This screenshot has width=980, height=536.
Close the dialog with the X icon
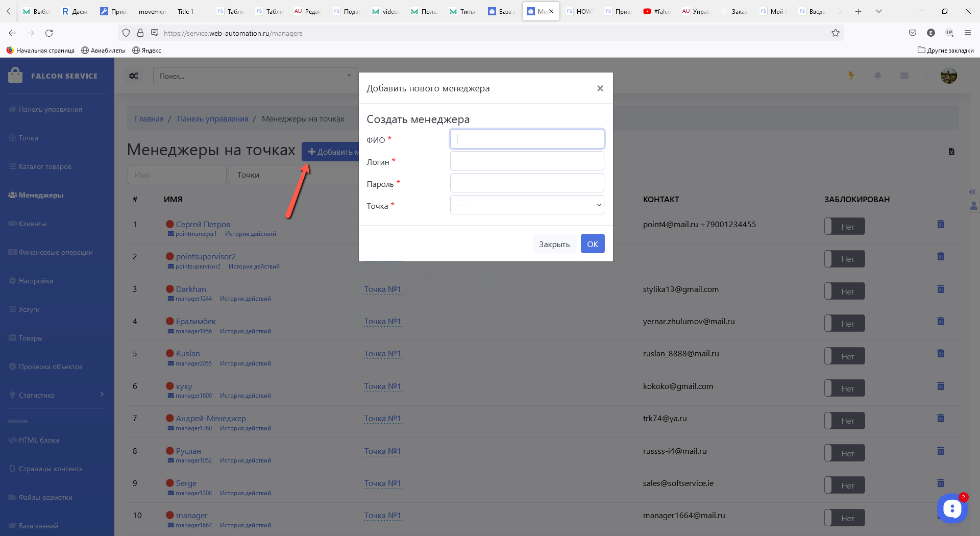point(600,88)
